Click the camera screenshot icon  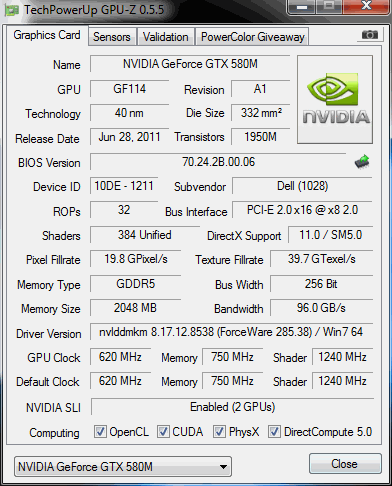click(x=369, y=35)
